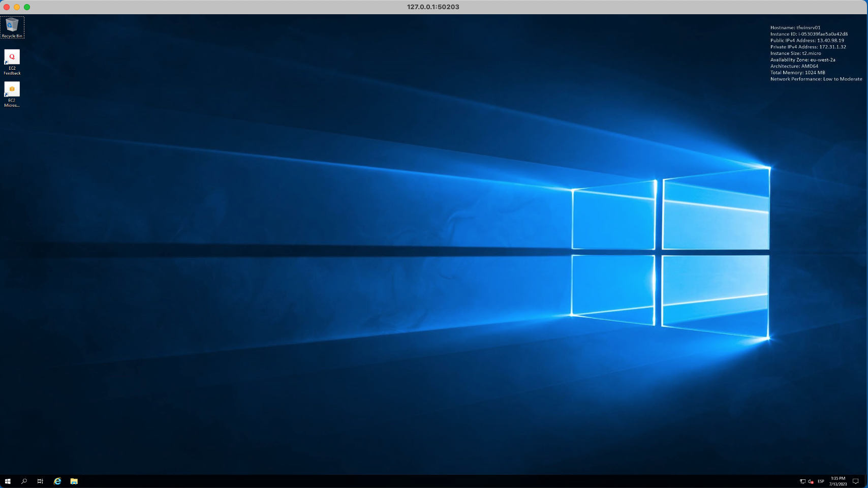The width and height of the screenshot is (868, 488).
Task: Open the Action Center notifications icon
Action: point(856,481)
